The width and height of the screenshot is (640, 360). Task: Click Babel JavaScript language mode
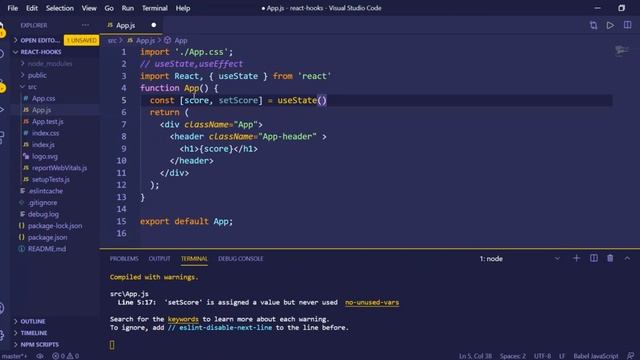(x=596, y=356)
